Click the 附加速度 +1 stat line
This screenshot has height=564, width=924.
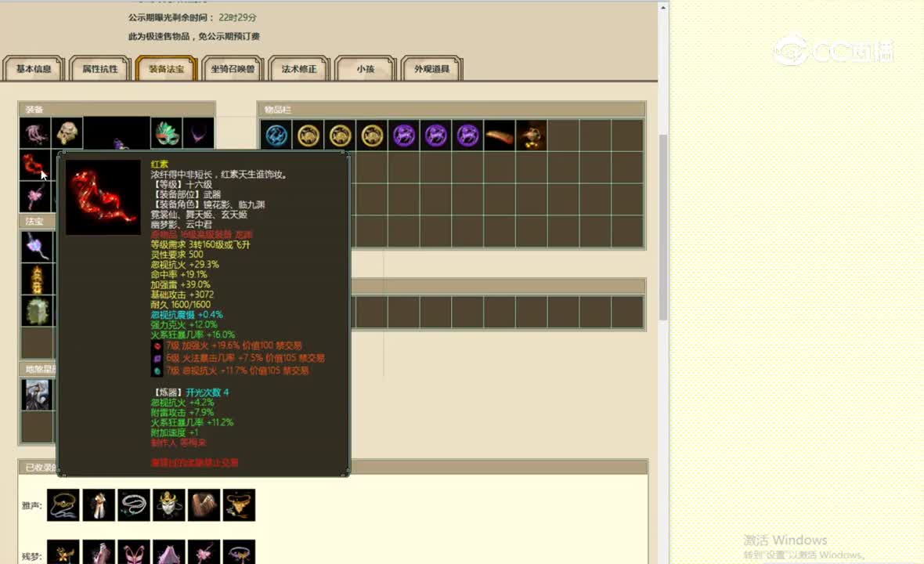175,432
